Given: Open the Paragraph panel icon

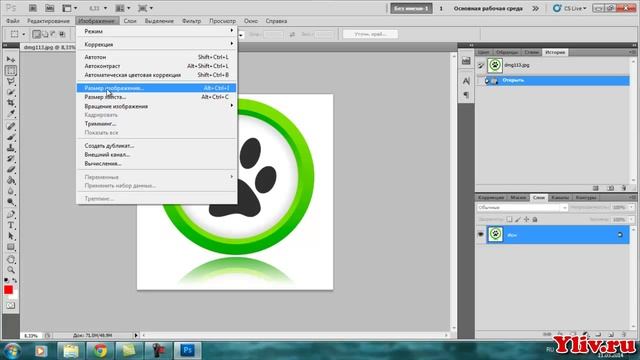Looking at the screenshot, I should pos(466,95).
